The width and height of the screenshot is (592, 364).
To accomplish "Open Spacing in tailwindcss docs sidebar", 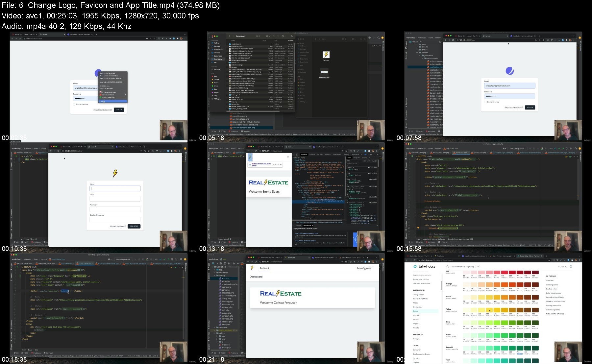I will (x=416, y=315).
